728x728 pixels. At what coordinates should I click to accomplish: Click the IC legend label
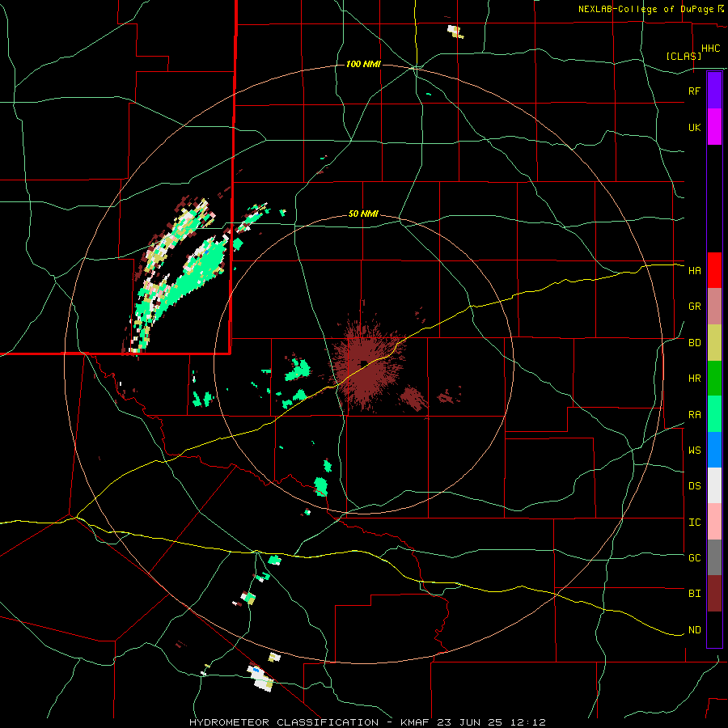(694, 523)
